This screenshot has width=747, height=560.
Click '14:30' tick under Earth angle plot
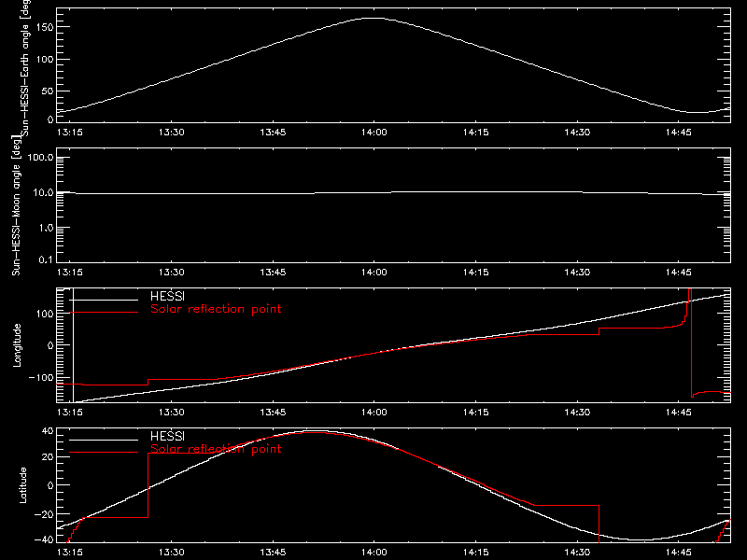577,133
